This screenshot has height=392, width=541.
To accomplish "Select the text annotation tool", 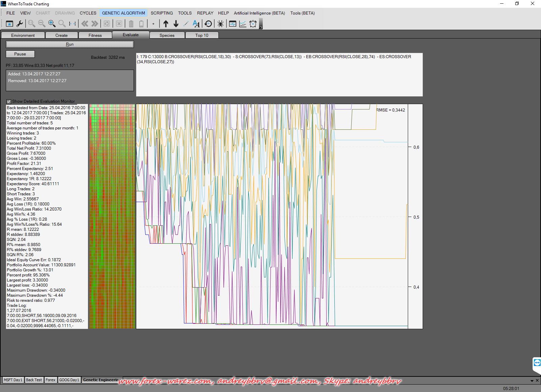I will [196, 24].
